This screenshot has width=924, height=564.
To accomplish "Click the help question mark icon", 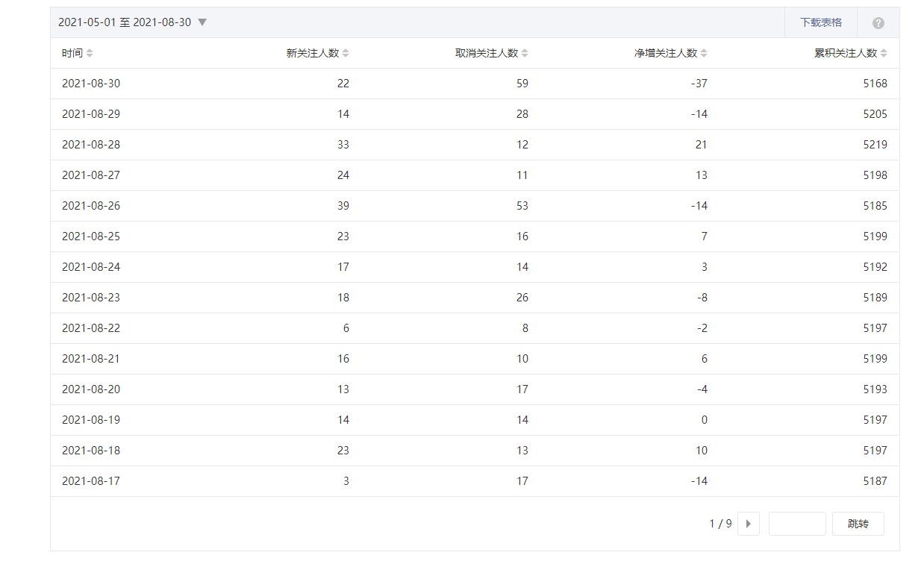I will (x=878, y=23).
